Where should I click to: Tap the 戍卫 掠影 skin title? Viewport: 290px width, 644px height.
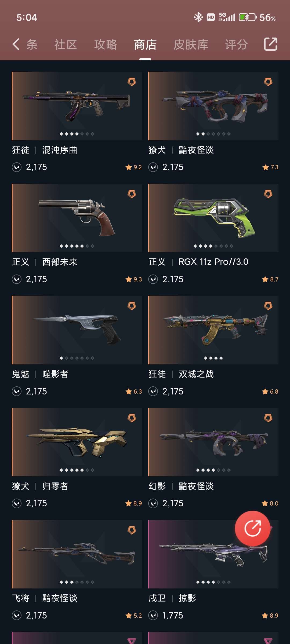click(172, 598)
